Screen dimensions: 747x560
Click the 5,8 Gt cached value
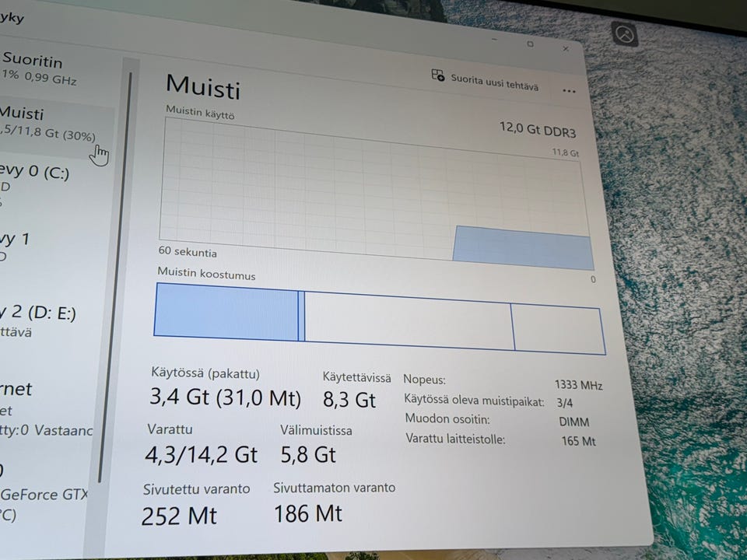click(308, 455)
